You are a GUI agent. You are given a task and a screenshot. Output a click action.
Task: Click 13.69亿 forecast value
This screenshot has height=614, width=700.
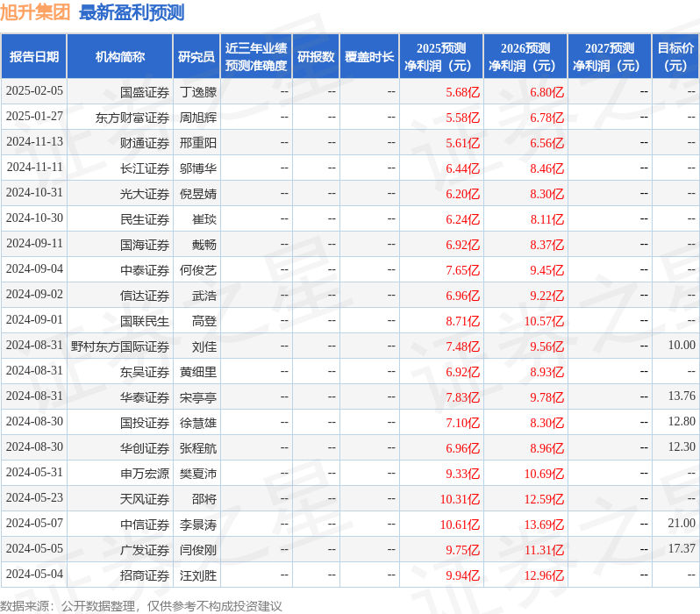pyautogui.click(x=544, y=525)
